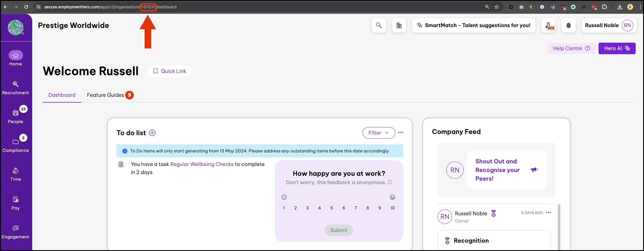Image resolution: width=644 pixels, height=251 pixels.
Task: Open the Pay sidebar icon
Action: (16, 203)
